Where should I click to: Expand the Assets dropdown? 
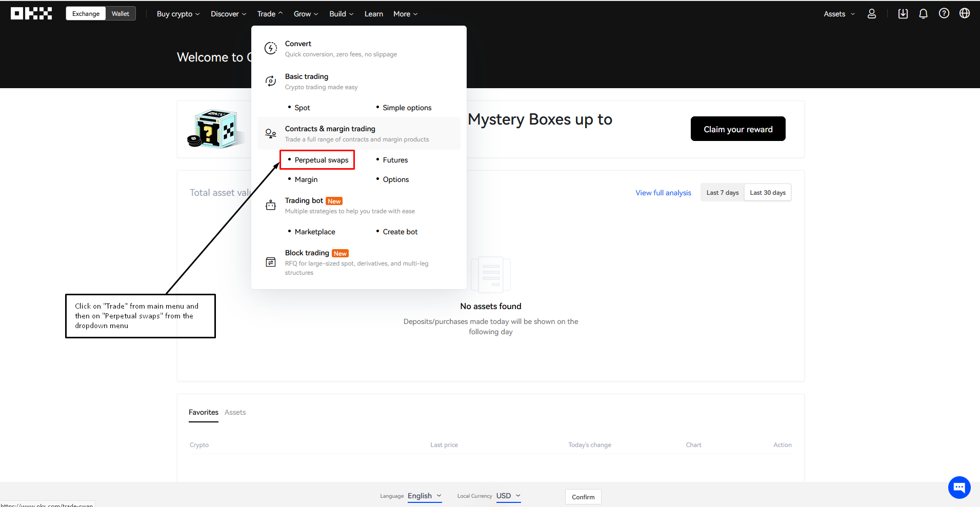click(839, 14)
